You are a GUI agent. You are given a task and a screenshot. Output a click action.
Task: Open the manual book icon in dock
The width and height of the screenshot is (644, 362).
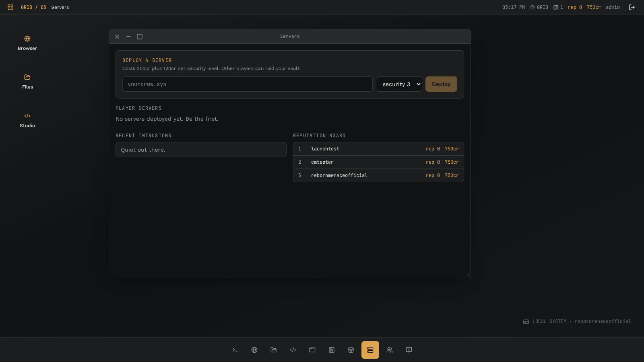[x=409, y=350]
